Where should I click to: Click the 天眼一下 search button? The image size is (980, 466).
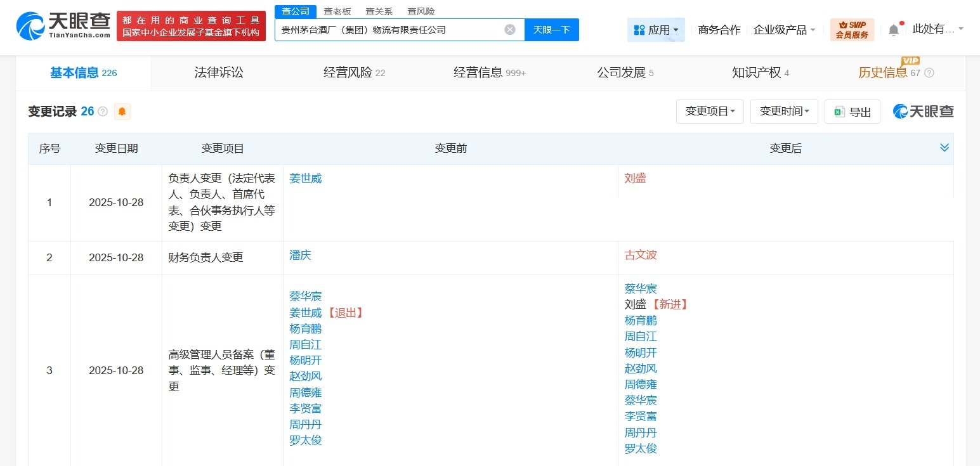[x=551, y=29]
